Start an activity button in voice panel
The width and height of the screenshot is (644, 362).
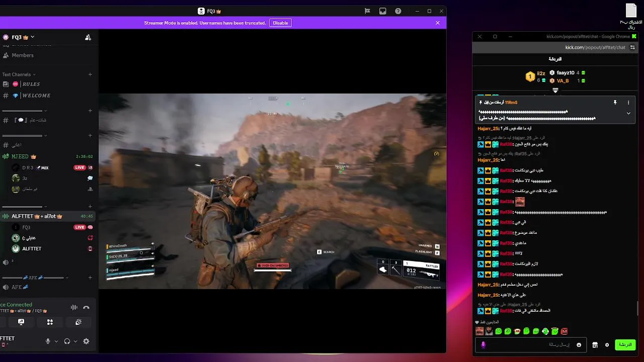point(50,322)
